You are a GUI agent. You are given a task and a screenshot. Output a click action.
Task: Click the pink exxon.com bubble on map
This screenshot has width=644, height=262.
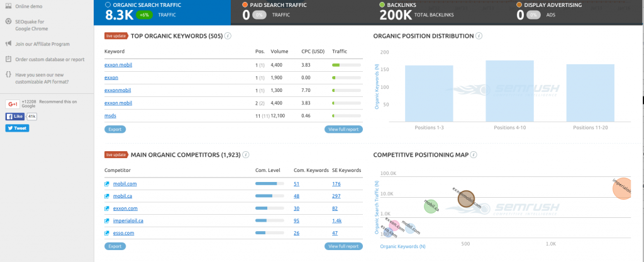[394, 226]
